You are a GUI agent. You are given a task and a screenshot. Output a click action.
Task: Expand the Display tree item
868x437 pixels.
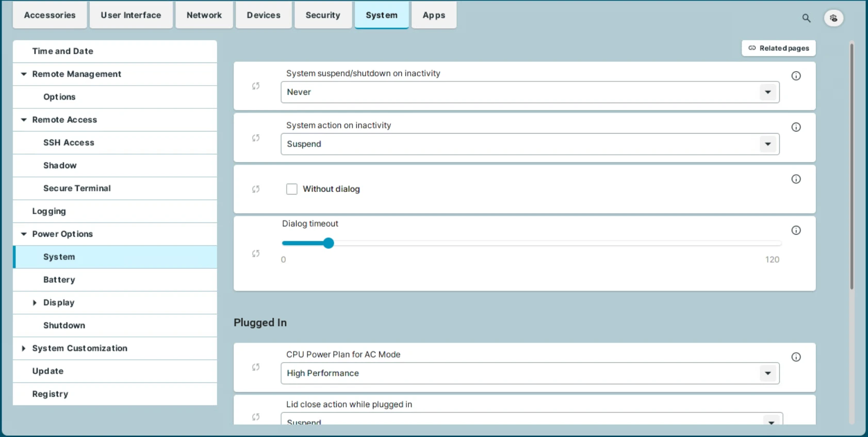click(35, 303)
